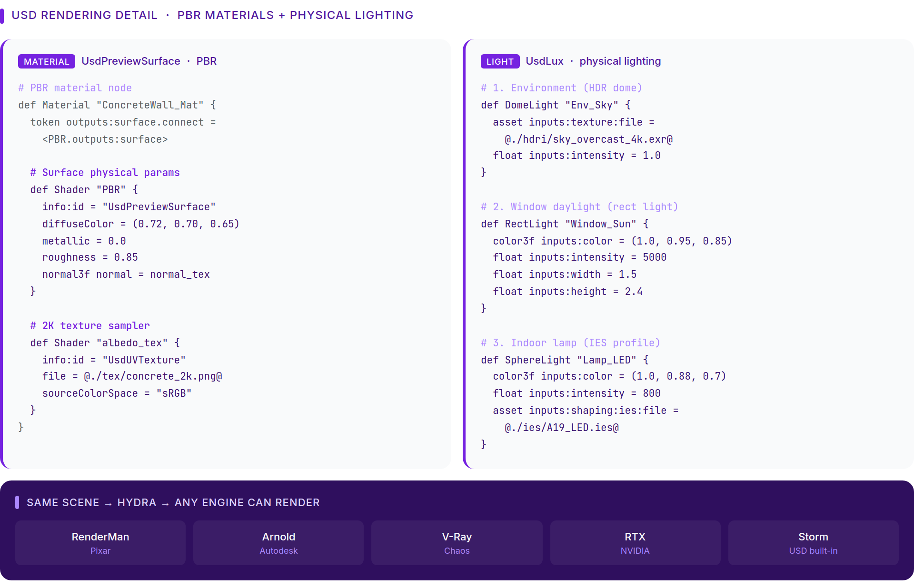Select the Arnold Autodesk engine card
914x588 pixels.
pyautogui.click(x=278, y=543)
